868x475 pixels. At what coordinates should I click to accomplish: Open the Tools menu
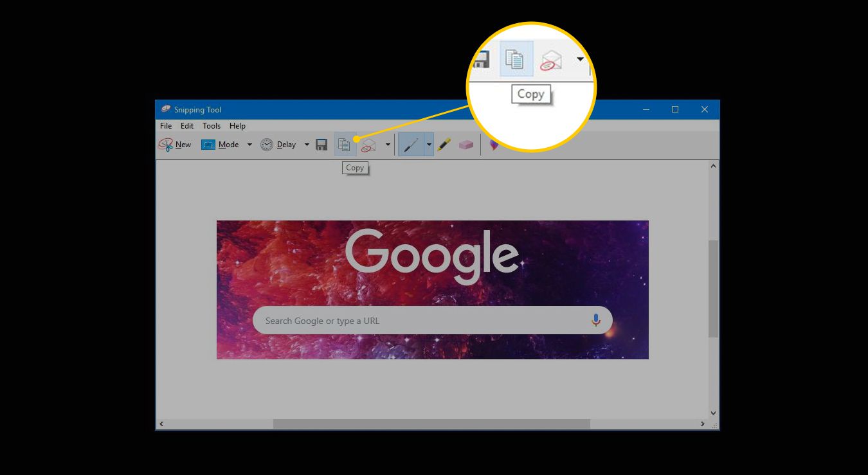tap(212, 126)
